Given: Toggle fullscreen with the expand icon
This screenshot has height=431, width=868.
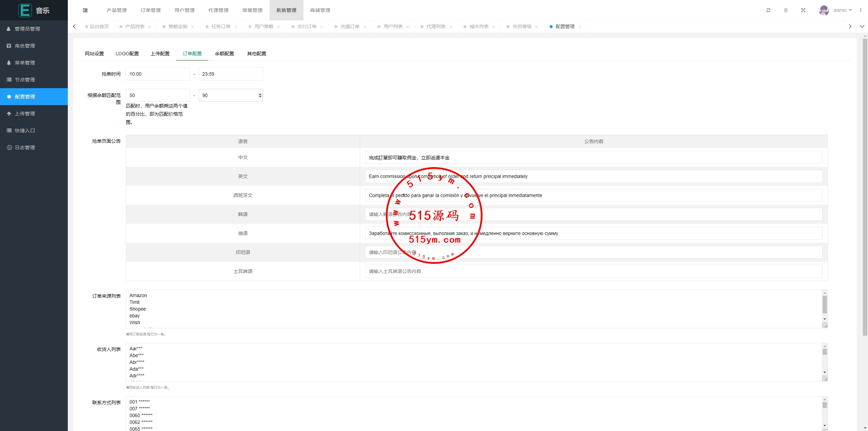Looking at the screenshot, I should click(803, 10).
